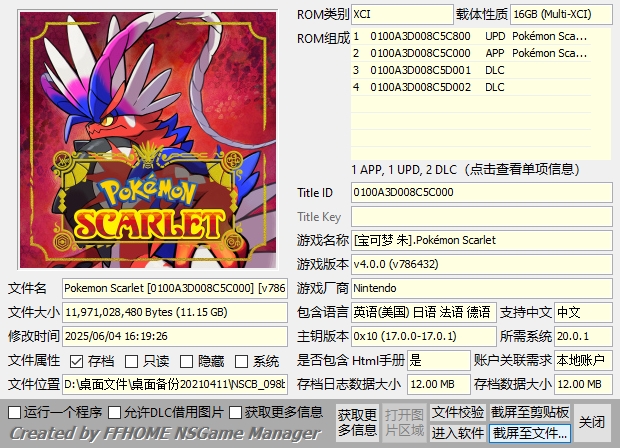Click the 文件位置 path field

click(x=175, y=384)
